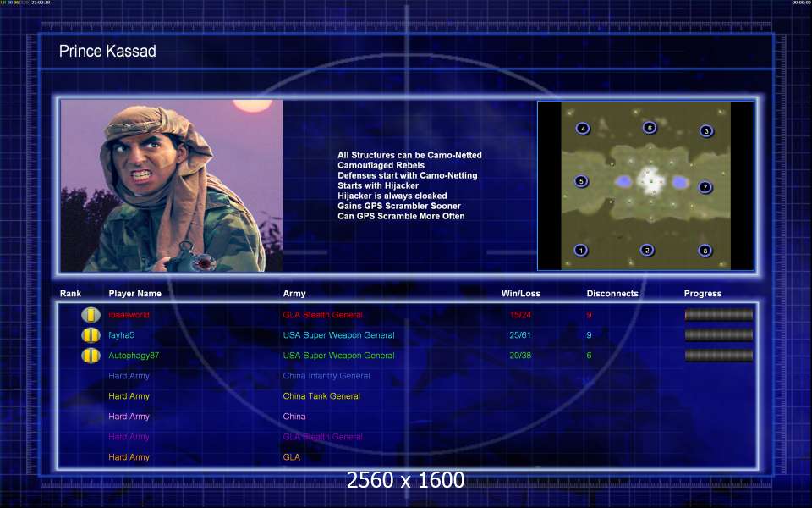Click fayha5's USA Super Weapon General army
This screenshot has height=508, width=812.
[338, 335]
